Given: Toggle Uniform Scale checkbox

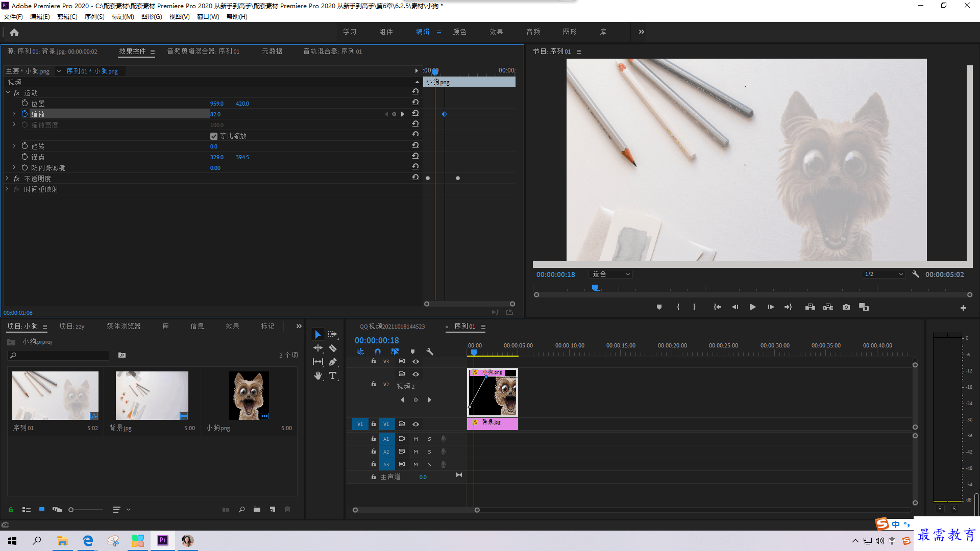Looking at the screenshot, I should tap(214, 136).
